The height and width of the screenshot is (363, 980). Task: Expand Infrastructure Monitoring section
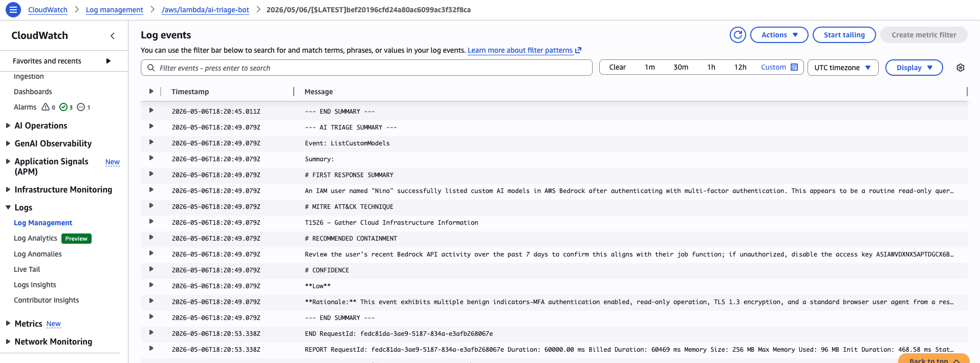[x=8, y=189]
